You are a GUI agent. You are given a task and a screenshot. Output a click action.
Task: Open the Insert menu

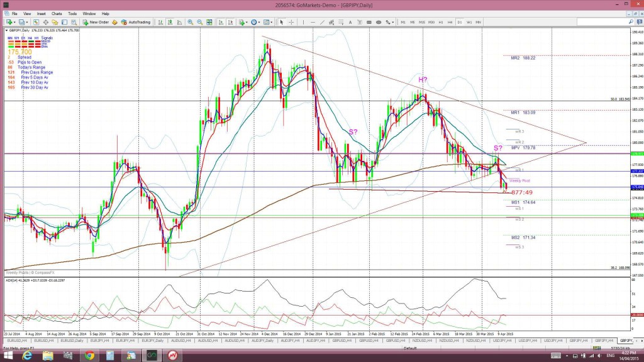pos(41,14)
